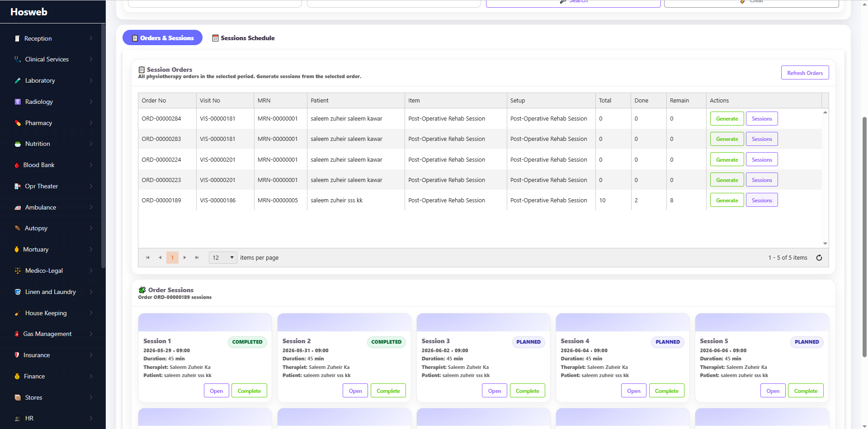Expand the Gas Management chevron
Viewport: 868px width, 429px height.
coord(91,334)
